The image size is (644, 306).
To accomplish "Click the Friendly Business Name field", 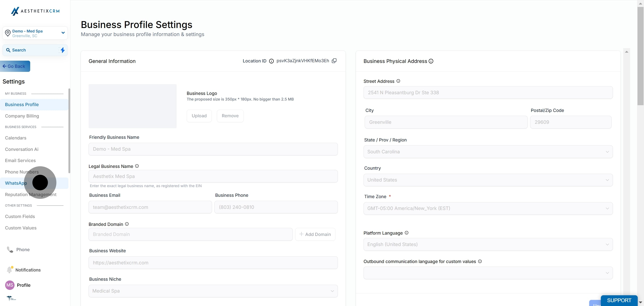I will [x=213, y=149].
